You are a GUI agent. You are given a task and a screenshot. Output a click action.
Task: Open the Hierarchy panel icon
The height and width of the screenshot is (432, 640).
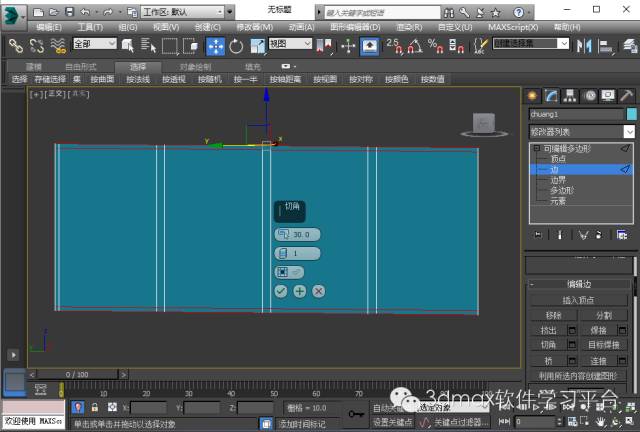pos(570,96)
